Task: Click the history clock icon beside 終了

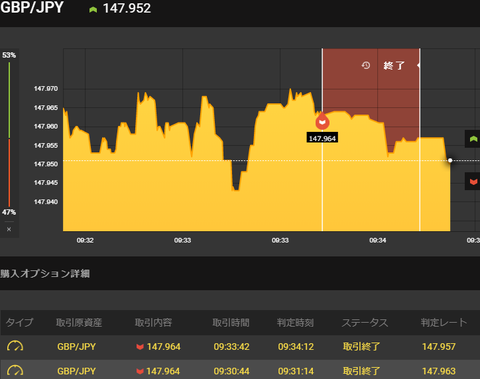Action: pyautogui.click(x=366, y=65)
